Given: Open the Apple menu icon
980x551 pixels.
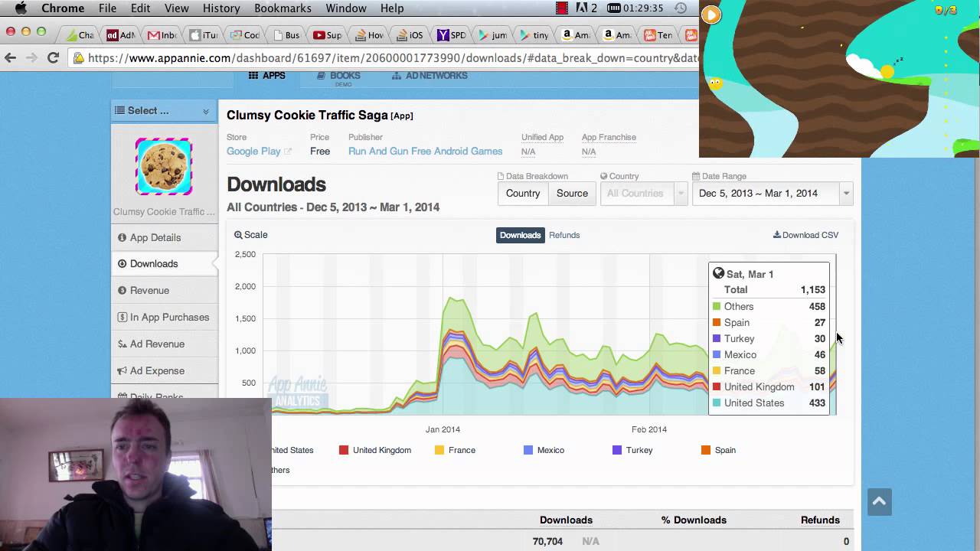Looking at the screenshot, I should tap(21, 8).
